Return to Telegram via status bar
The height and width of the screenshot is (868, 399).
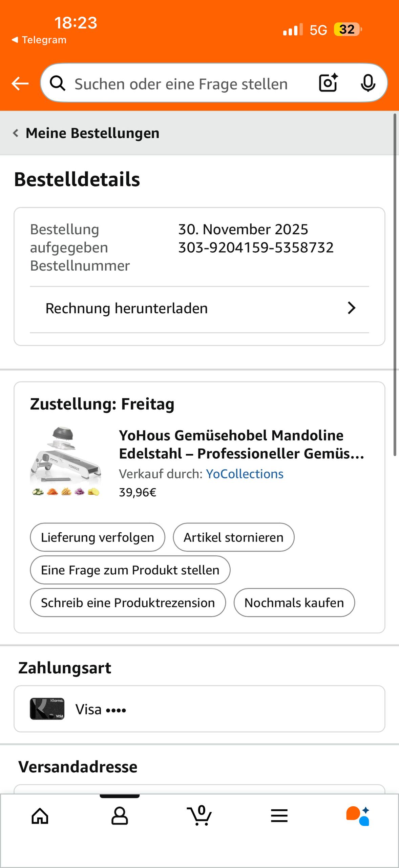tap(39, 40)
